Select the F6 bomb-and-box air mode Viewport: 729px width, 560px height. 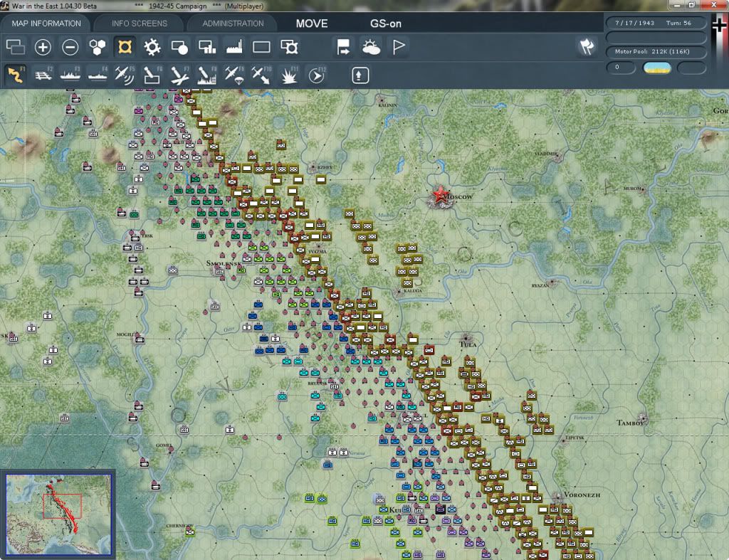pos(152,75)
